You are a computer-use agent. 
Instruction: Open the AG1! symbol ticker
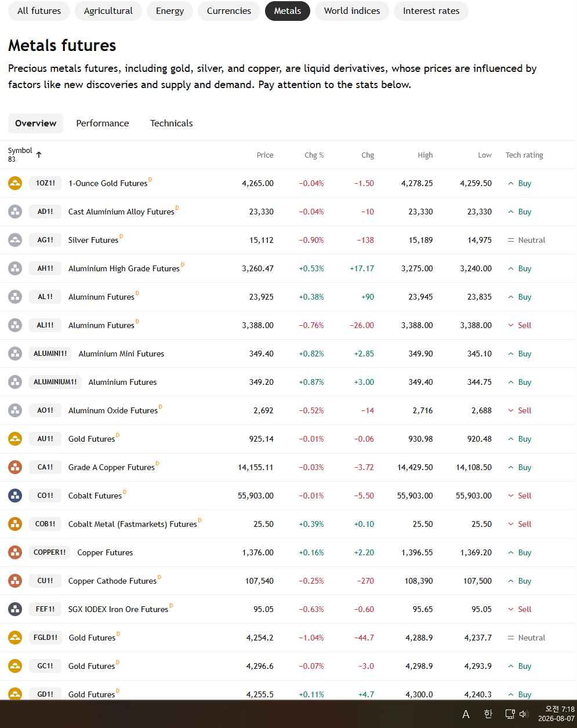(45, 240)
